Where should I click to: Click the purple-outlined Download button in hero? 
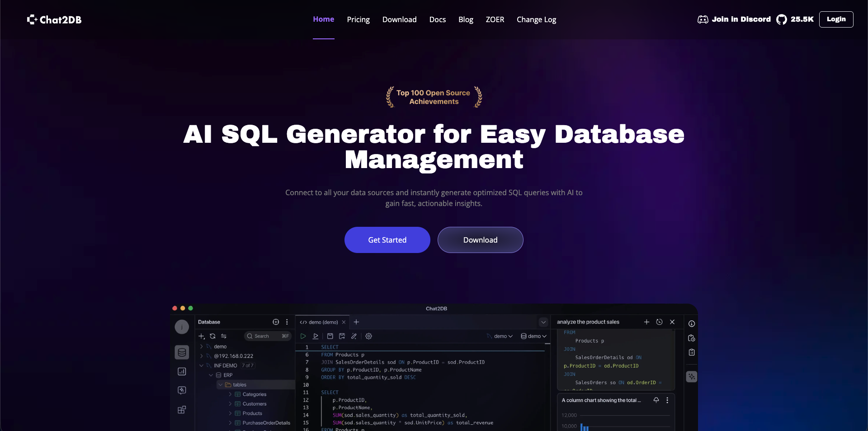point(481,240)
